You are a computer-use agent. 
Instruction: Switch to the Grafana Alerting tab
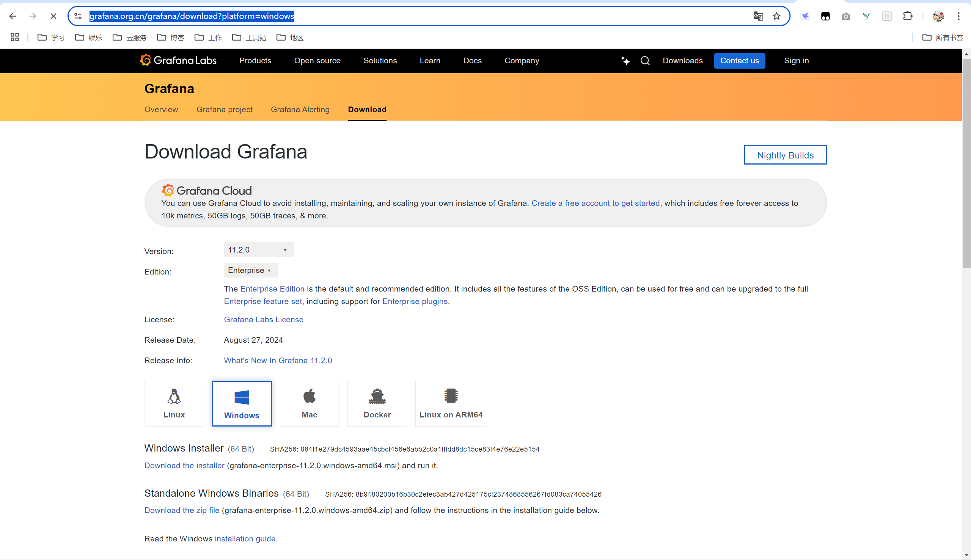300,110
